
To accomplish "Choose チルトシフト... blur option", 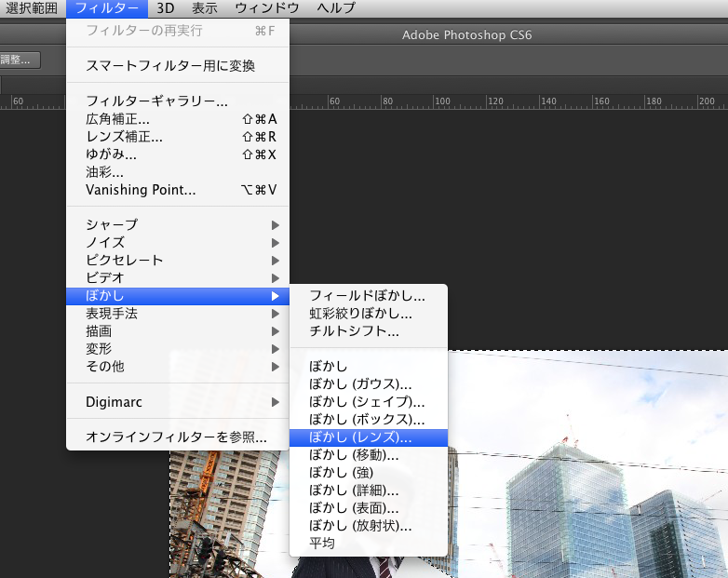I will pos(354,331).
